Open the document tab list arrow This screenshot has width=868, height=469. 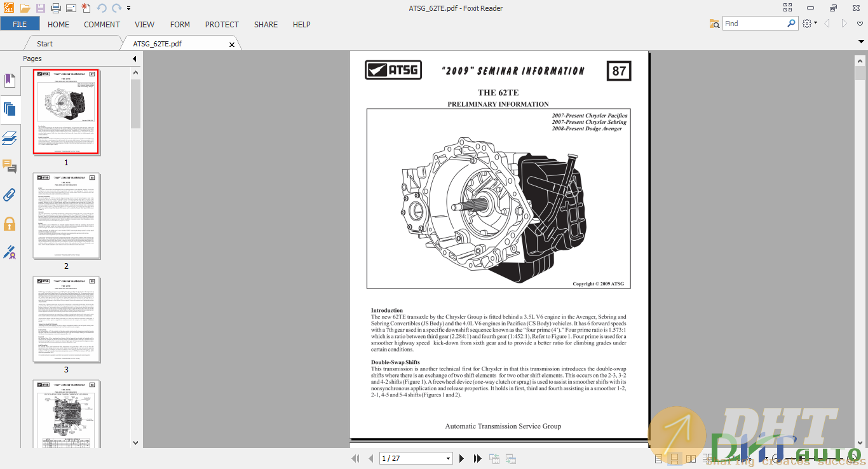[861, 41]
